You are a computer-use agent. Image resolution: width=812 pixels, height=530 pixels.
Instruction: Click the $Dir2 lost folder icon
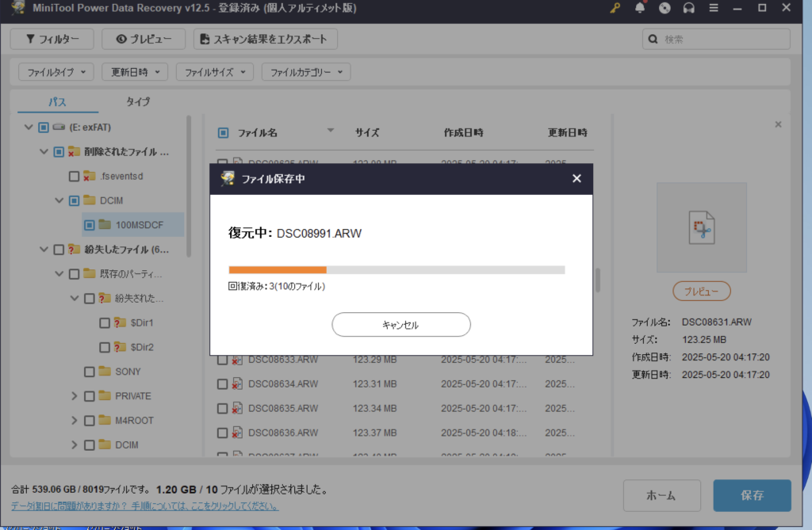[121, 347]
